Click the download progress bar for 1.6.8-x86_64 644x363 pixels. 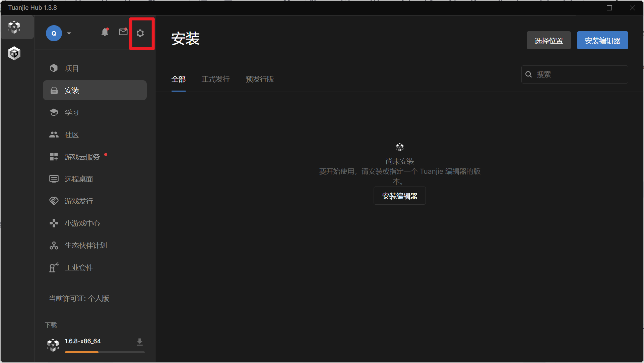(x=104, y=352)
